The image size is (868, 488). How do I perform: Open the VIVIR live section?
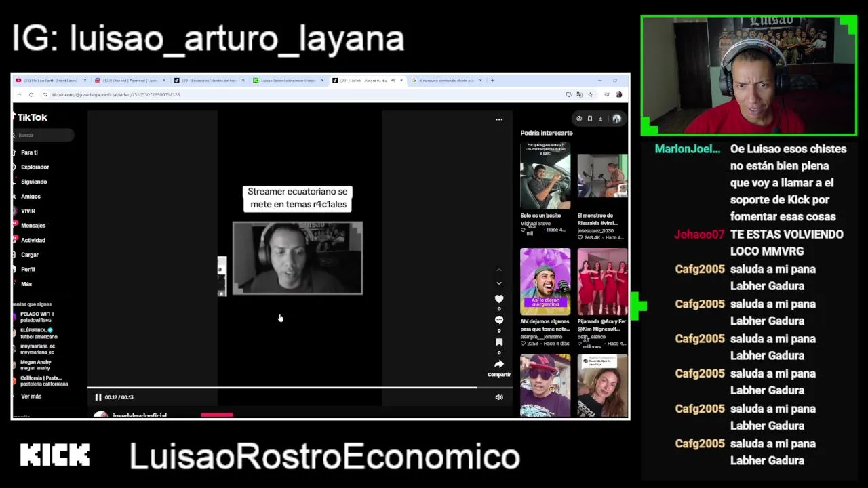(24, 211)
